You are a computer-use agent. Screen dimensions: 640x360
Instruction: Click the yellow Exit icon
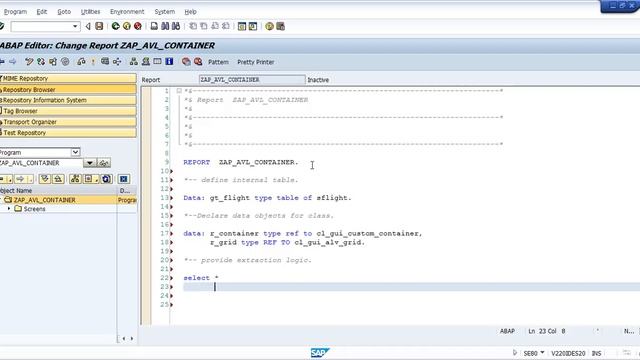127,26
